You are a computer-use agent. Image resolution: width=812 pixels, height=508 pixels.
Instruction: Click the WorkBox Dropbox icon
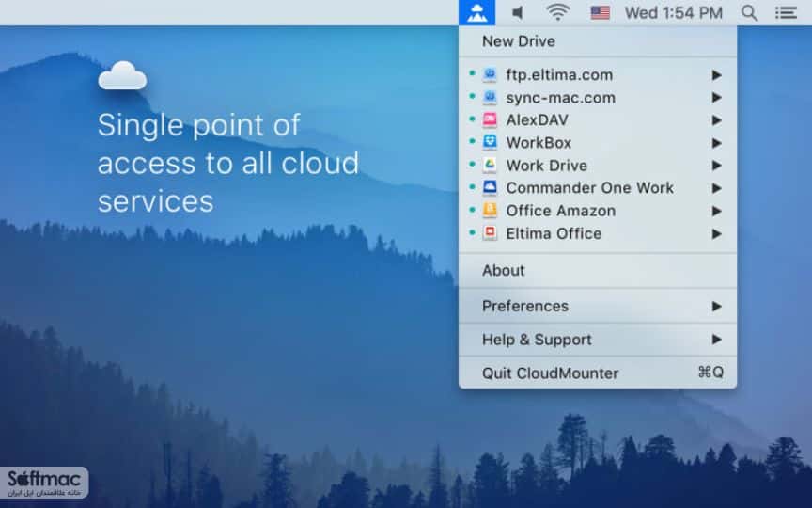[490, 143]
